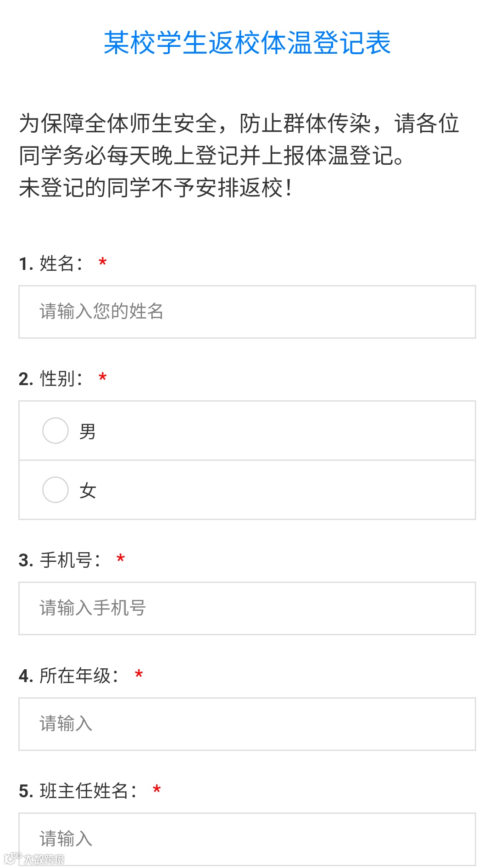Screen dimensions: 495x868
Task: Click the watermark logo icon at bottom
Action: 13,858
